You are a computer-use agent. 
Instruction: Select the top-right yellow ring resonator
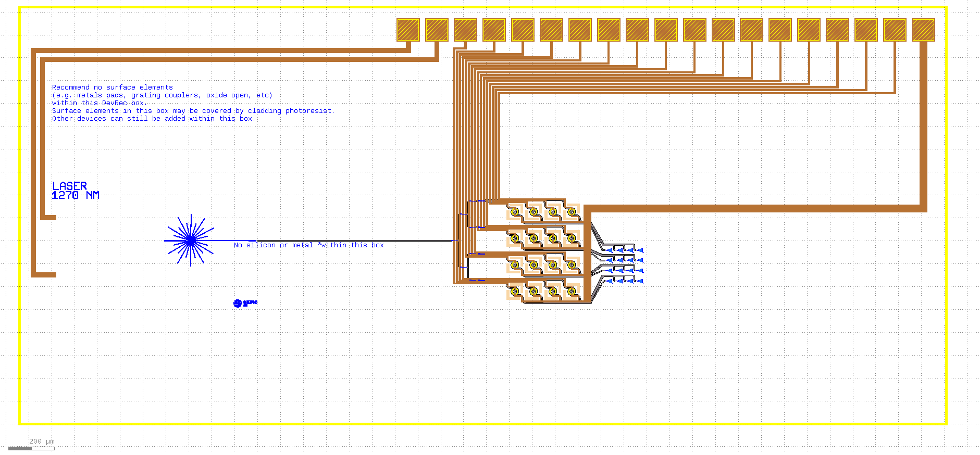572,212
